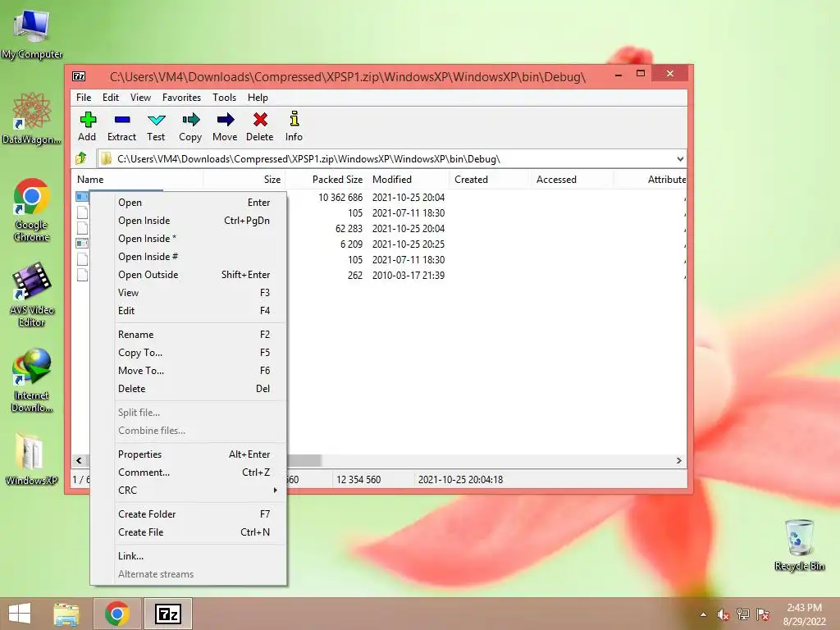Click horizontal scrollbar right arrow
The width and height of the screenshot is (840, 630).
(678, 461)
